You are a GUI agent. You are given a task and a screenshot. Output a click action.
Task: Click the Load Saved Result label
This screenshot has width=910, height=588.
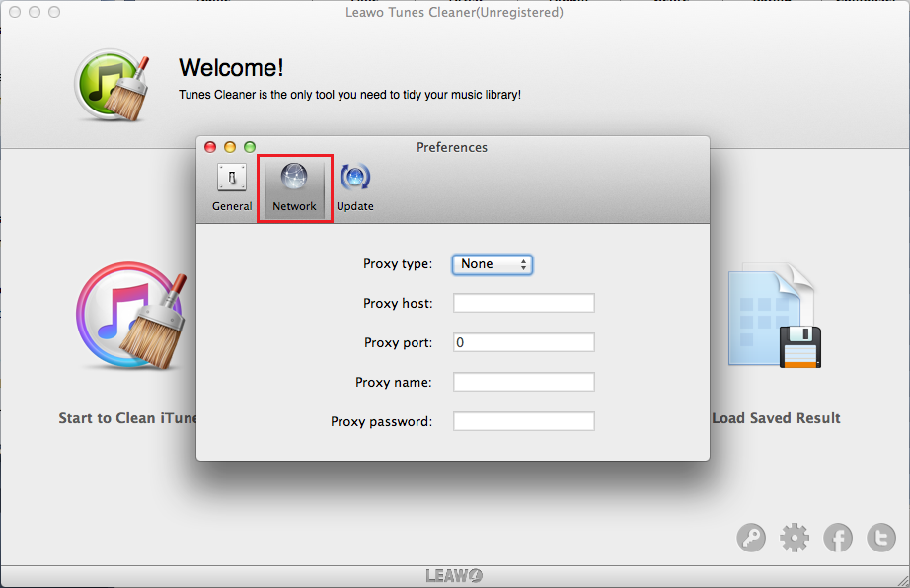pos(776,418)
